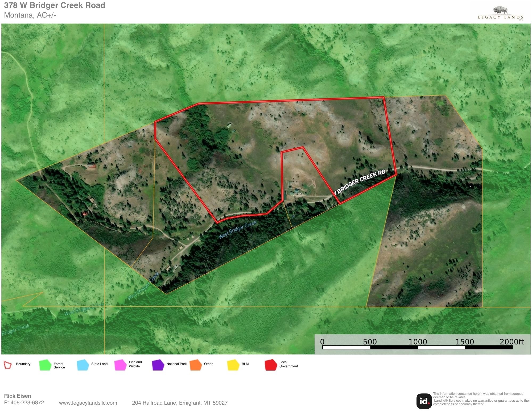
Task: Click the Land id logo icon
Action: [424, 401]
